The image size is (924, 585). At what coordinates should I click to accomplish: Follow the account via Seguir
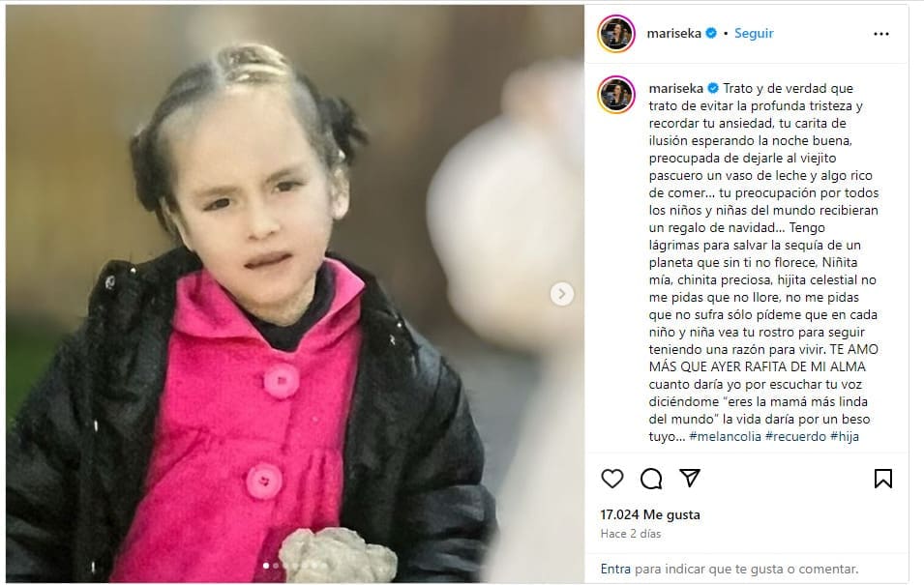[x=754, y=34]
